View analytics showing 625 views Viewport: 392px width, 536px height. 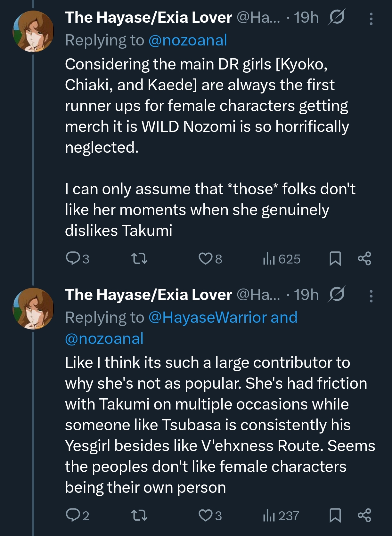(282, 259)
